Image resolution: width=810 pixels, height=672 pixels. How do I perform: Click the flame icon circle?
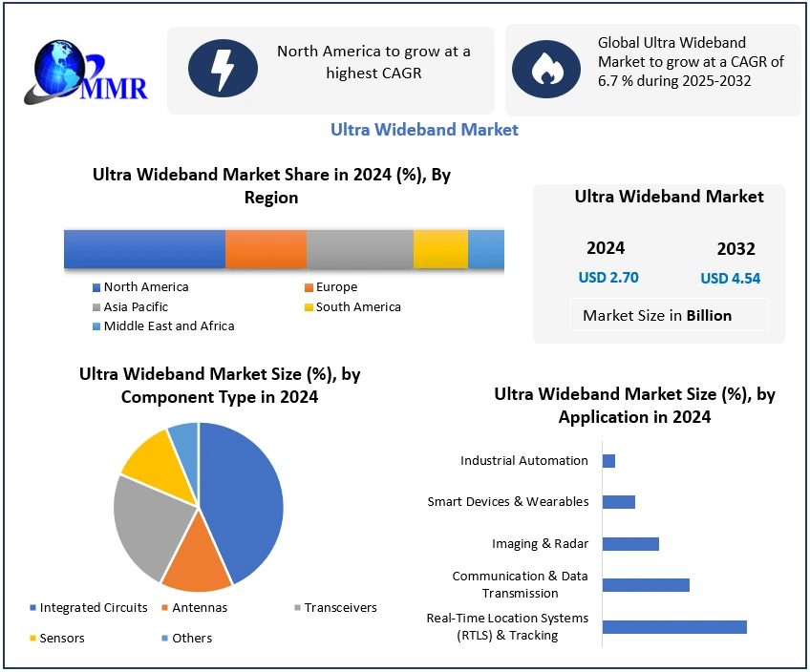pos(546,70)
